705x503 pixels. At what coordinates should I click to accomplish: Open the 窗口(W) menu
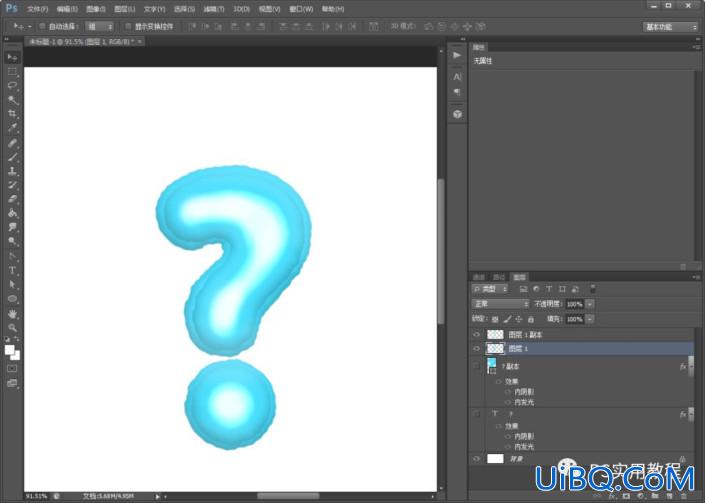(x=301, y=9)
